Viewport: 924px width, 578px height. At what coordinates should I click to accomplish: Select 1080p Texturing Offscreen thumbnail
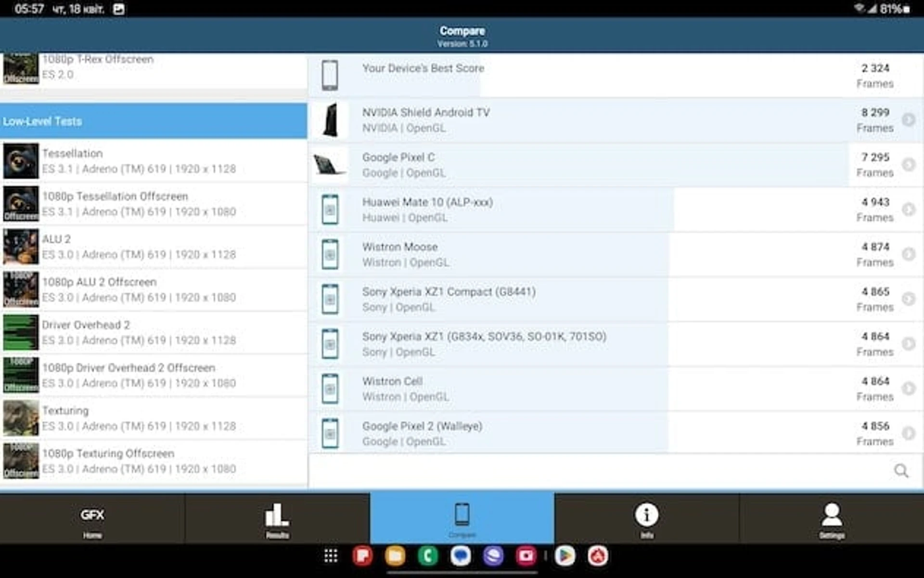point(21,461)
